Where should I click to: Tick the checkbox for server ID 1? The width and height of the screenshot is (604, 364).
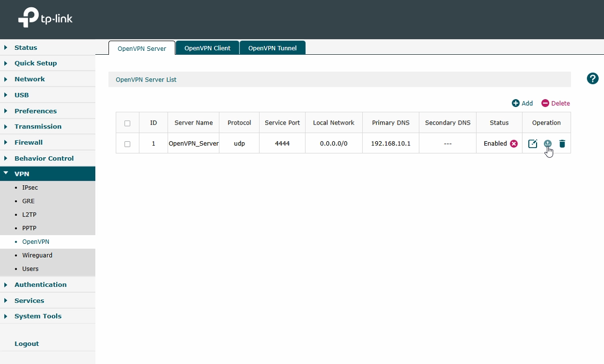128,144
